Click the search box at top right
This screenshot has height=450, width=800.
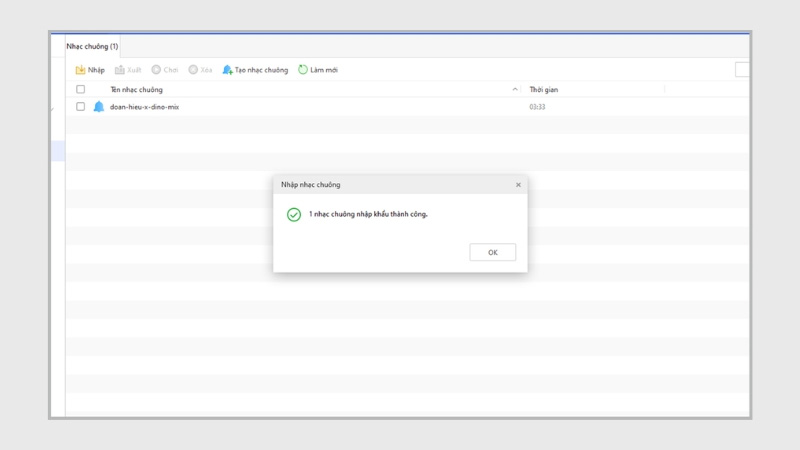coord(742,70)
